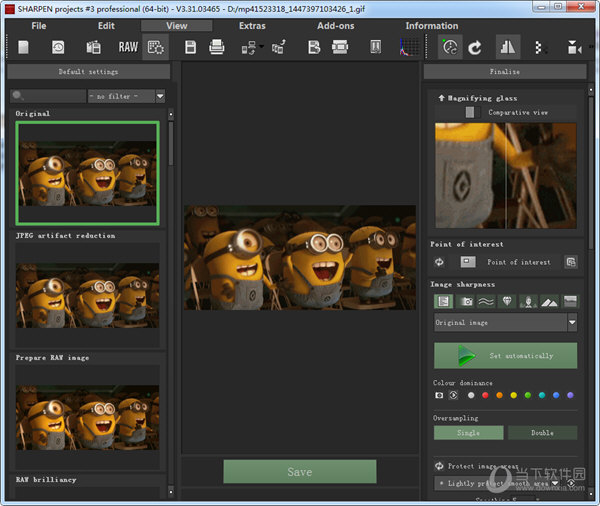Screen dimensions: 600x506
Task: Choose the cyan colour dominance dot
Action: 542,395
